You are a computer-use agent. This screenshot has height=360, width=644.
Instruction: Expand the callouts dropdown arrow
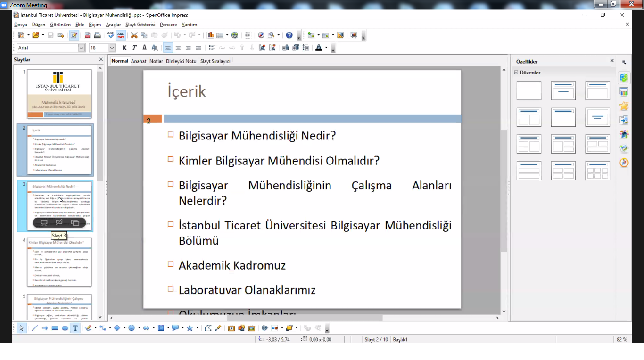coord(182,328)
